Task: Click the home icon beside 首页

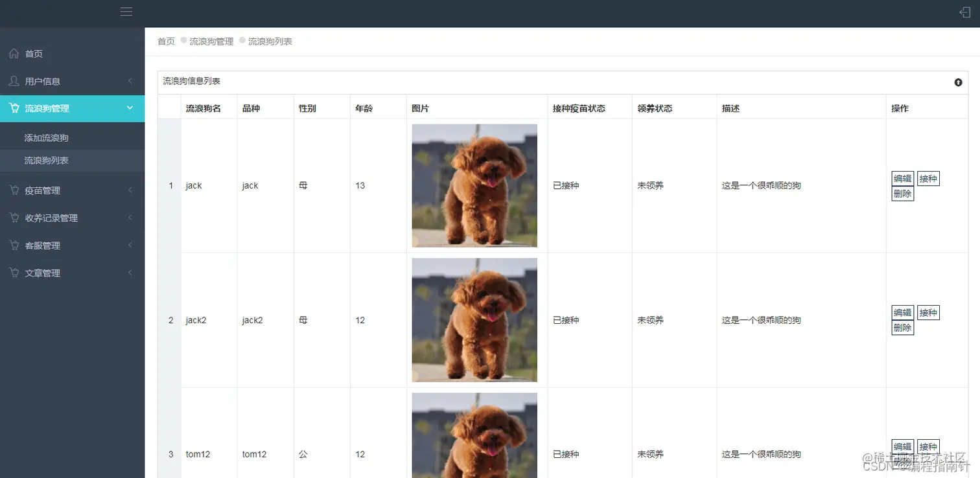Action: tap(14, 54)
